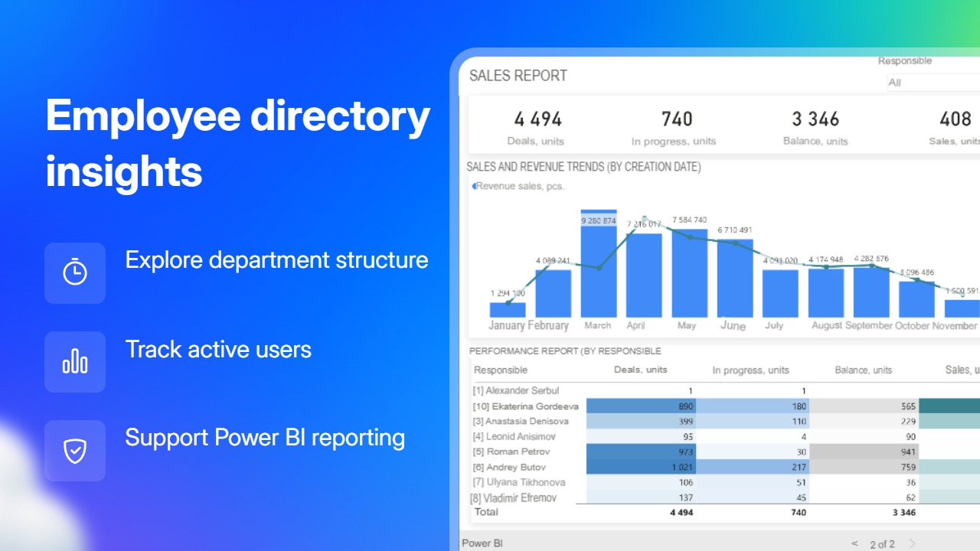Select the 3 346 Balance KPI card value
Image resolution: width=980 pixels, height=551 pixels.
(x=815, y=119)
